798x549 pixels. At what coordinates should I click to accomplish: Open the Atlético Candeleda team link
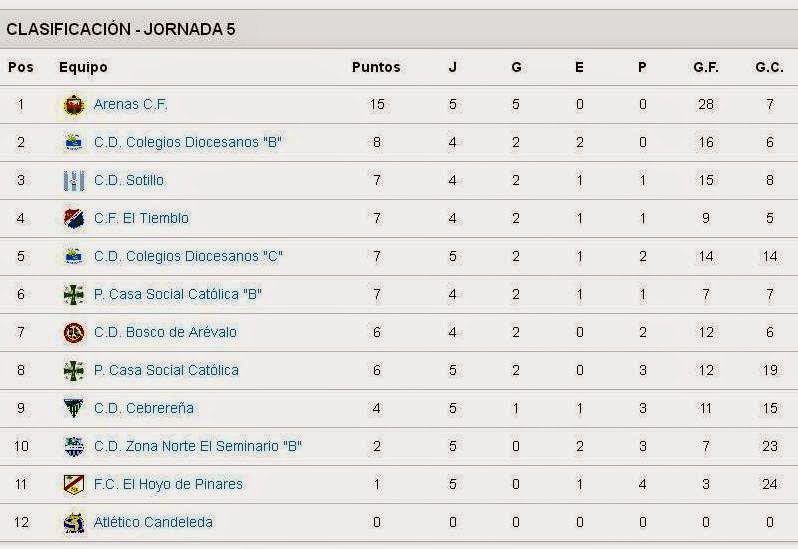click(153, 522)
